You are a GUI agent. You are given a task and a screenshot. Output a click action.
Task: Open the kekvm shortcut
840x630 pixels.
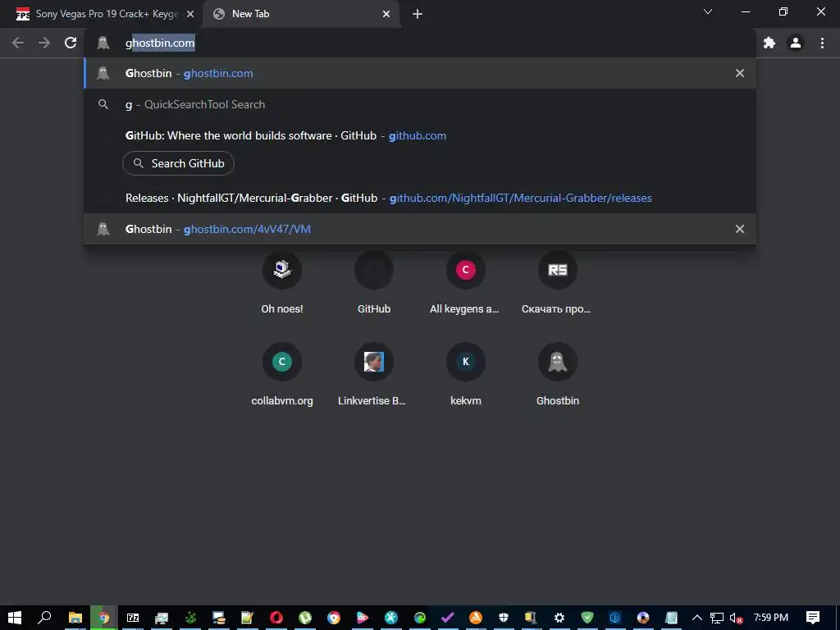pyautogui.click(x=466, y=373)
